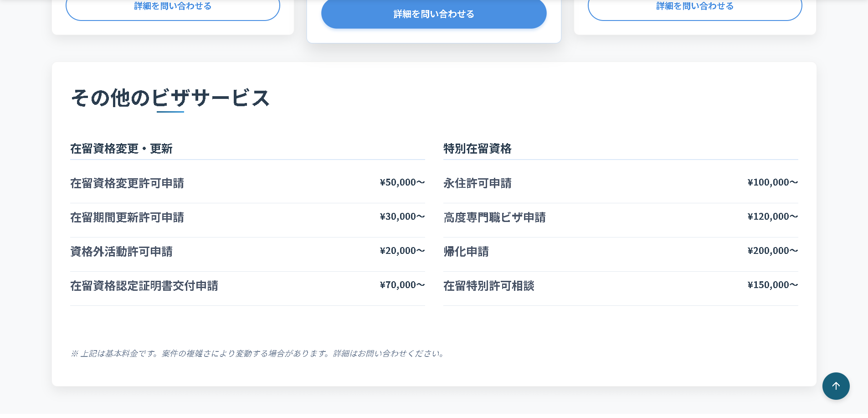Click the 在留期間更新許可申請 service item

[127, 217]
